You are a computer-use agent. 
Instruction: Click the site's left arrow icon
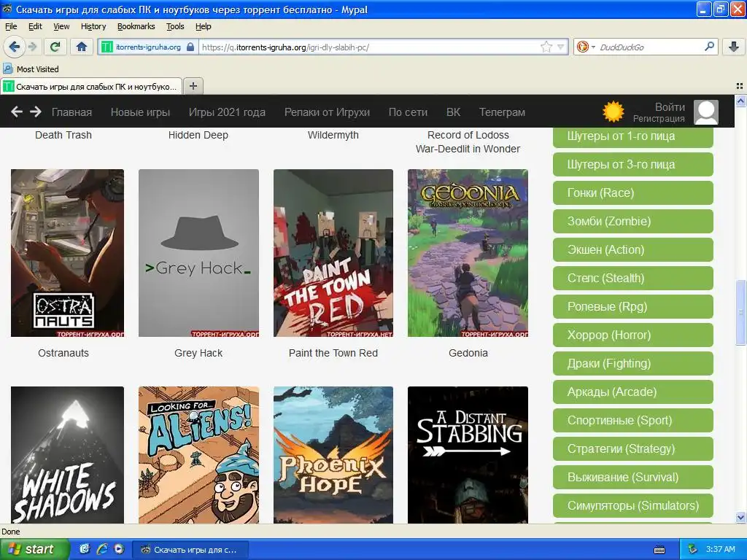(17, 112)
